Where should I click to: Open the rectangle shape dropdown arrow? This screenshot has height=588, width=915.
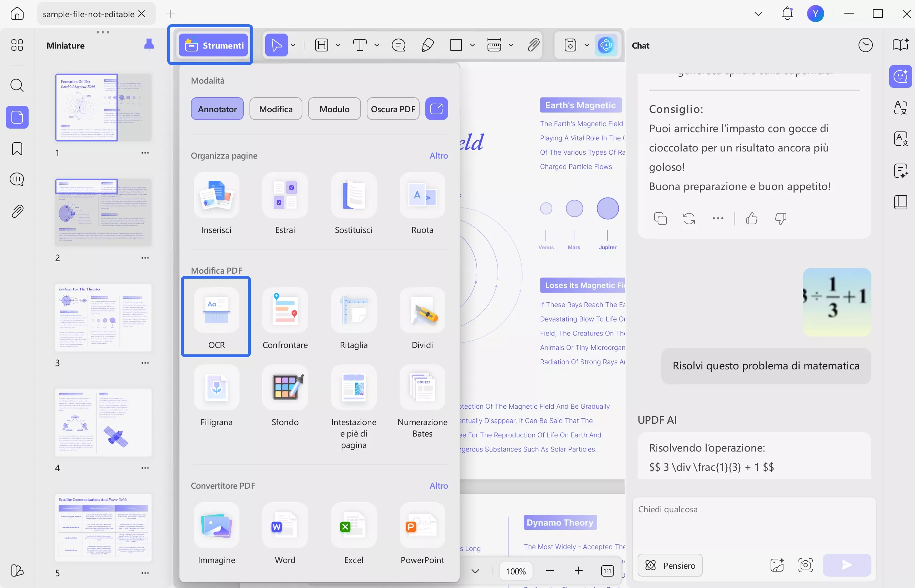[x=472, y=45]
